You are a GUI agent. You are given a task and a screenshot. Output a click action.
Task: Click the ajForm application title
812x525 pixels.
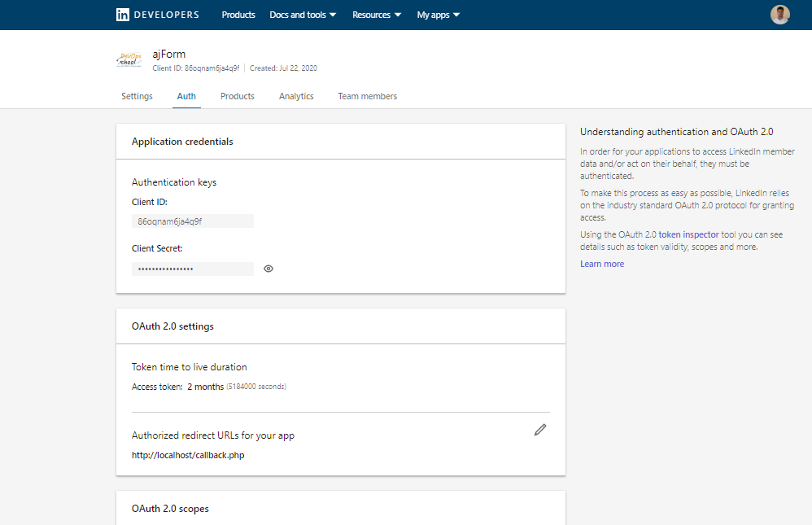(x=169, y=55)
